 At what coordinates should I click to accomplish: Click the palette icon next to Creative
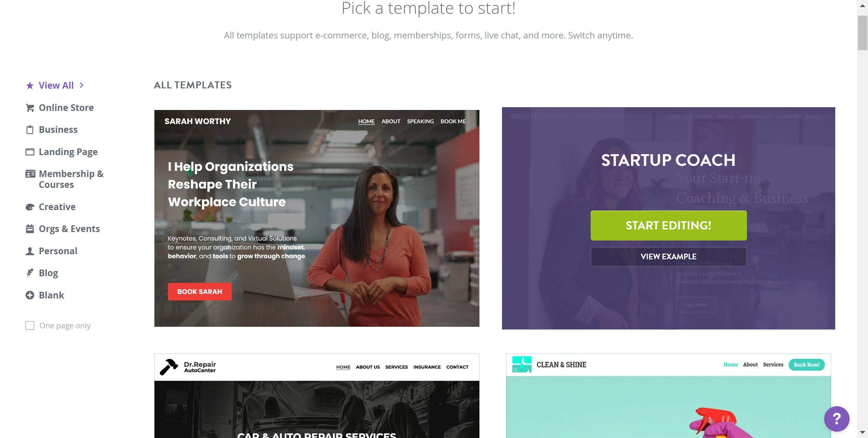tap(30, 207)
